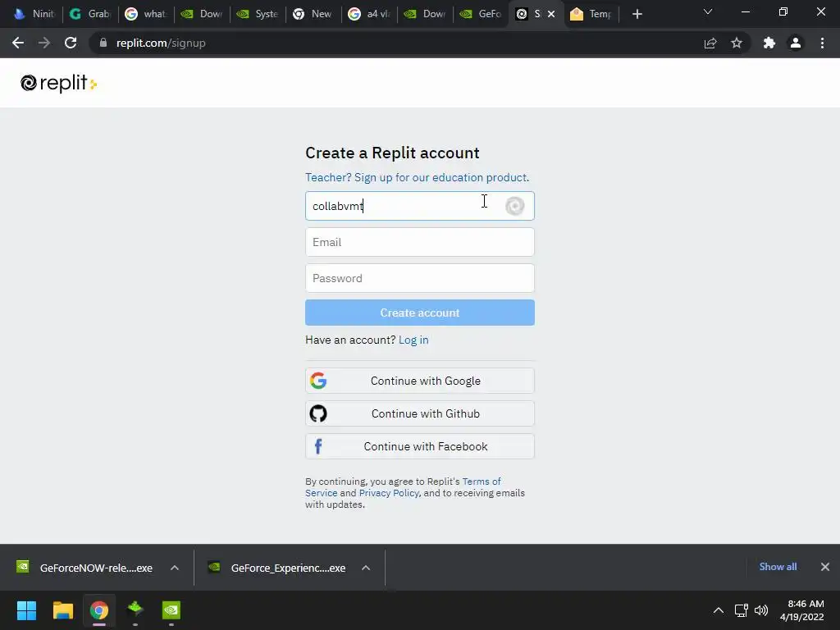Click the Github octocat logo
Screen dimensions: 840x630
click(x=318, y=413)
